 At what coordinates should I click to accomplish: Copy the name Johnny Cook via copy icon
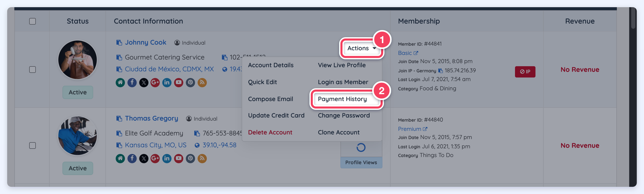pos(119,43)
